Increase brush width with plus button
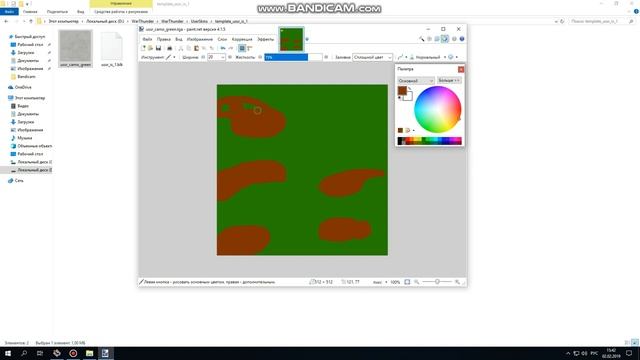The image size is (640, 360). [x=230, y=57]
